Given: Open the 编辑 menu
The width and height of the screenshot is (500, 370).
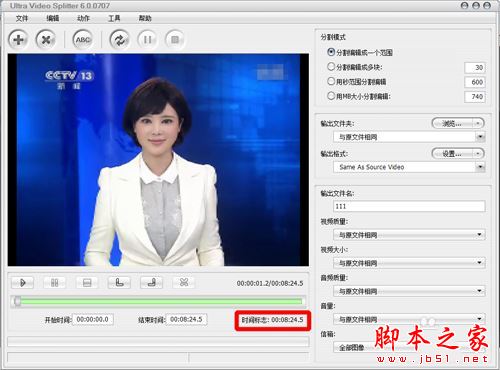Looking at the screenshot, I should tap(53, 18).
